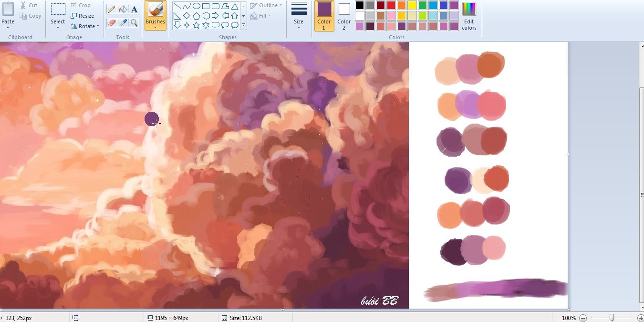Image resolution: width=644 pixels, height=322 pixels.
Task: Pick the green palette swatch
Action: pyautogui.click(x=423, y=5)
